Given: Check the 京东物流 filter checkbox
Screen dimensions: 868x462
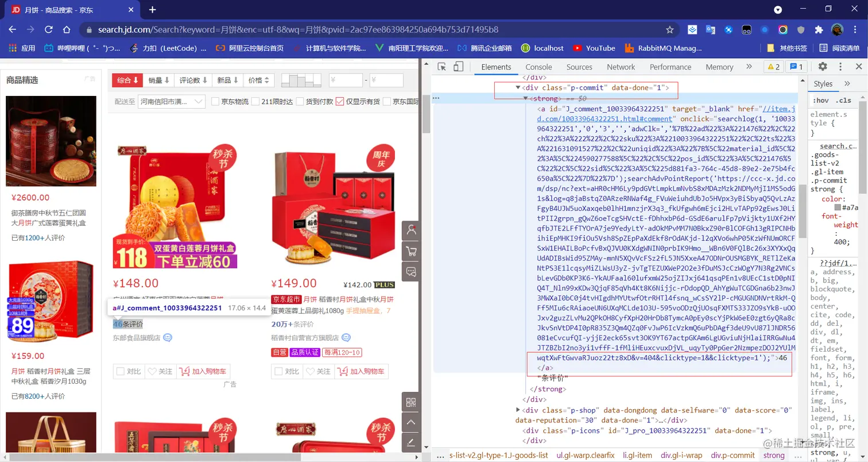Looking at the screenshot, I should tap(215, 102).
